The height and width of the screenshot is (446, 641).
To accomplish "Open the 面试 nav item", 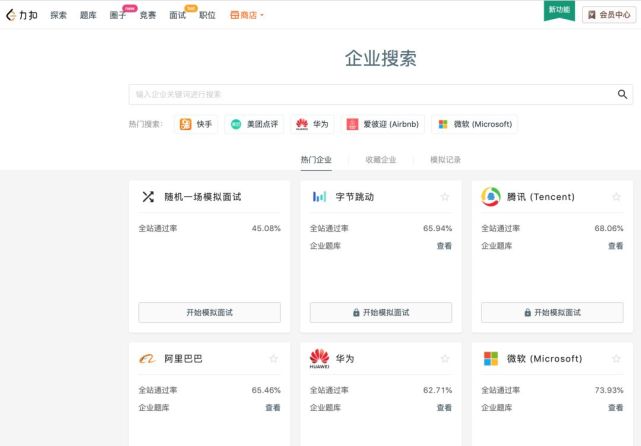I will [x=177, y=16].
